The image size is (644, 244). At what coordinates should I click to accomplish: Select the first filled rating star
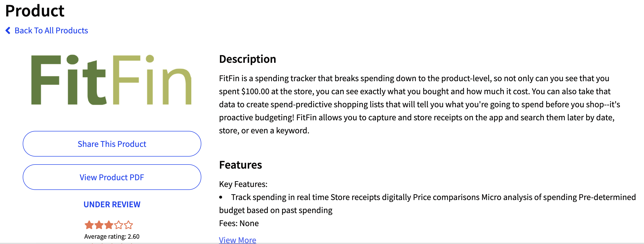click(x=89, y=225)
